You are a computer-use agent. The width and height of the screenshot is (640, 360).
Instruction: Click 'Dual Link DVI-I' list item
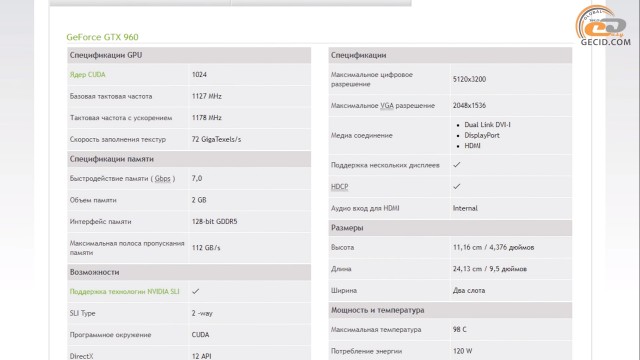(x=487, y=124)
